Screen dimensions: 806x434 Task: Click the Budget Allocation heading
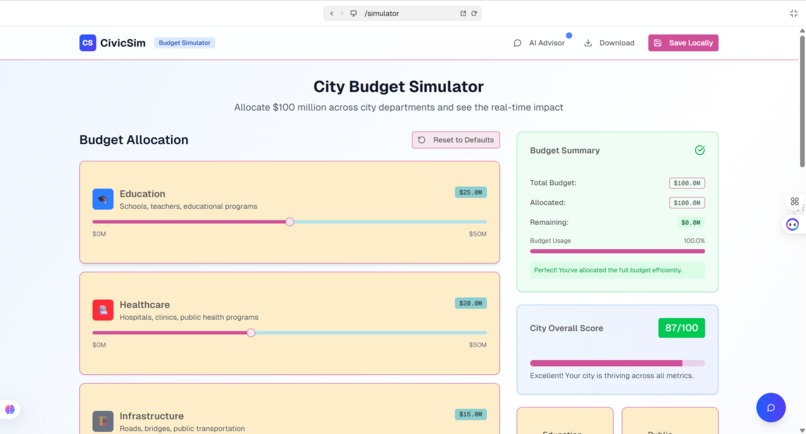coord(134,140)
